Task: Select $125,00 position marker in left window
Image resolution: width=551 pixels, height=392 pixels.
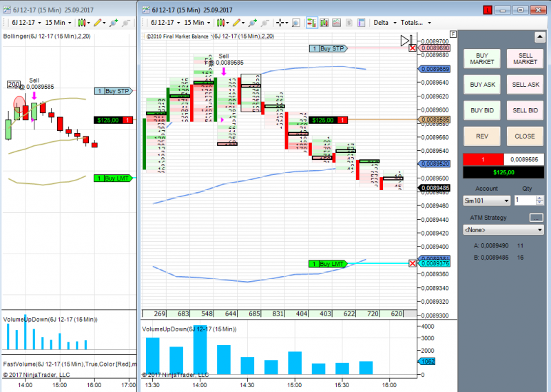Action: pos(113,121)
